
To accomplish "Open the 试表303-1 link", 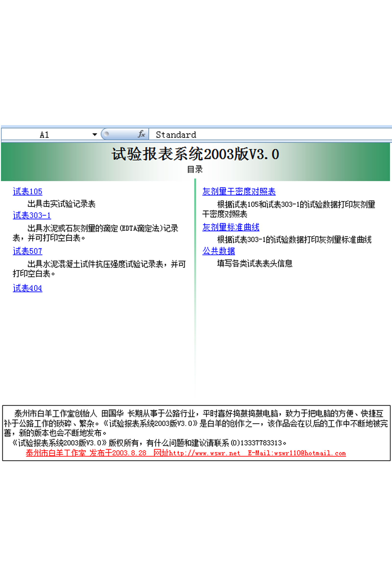I will click(32, 215).
